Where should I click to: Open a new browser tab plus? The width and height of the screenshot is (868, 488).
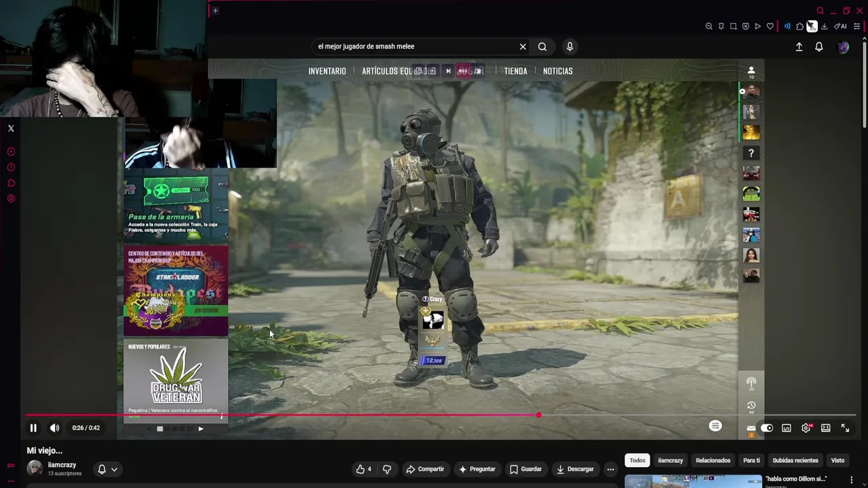pos(215,10)
